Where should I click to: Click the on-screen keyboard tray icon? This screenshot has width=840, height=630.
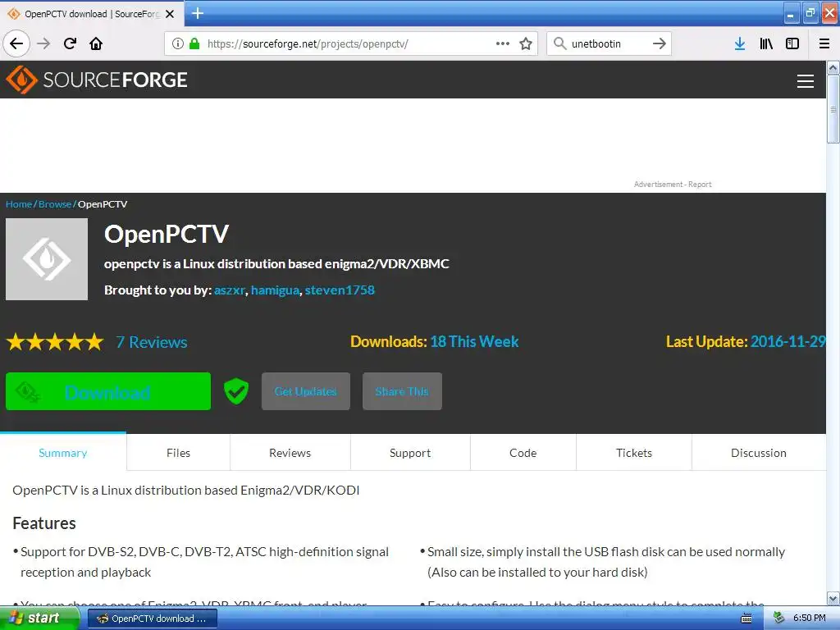pos(746,619)
